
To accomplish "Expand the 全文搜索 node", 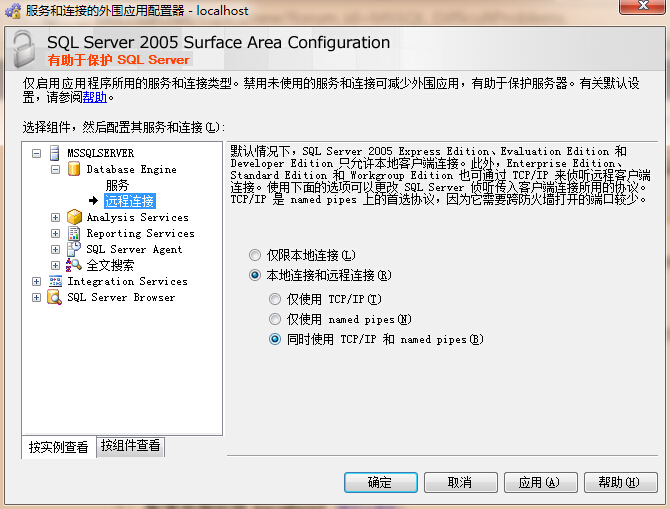I will [56, 265].
